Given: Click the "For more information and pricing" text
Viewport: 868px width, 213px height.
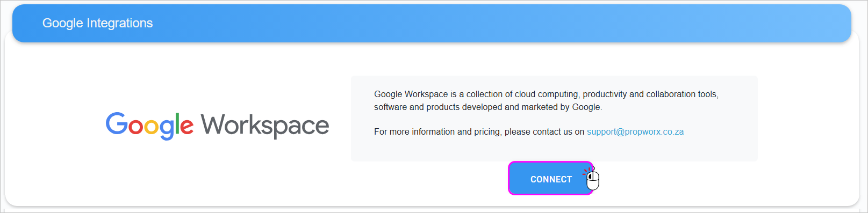Looking at the screenshot, I should (437, 132).
